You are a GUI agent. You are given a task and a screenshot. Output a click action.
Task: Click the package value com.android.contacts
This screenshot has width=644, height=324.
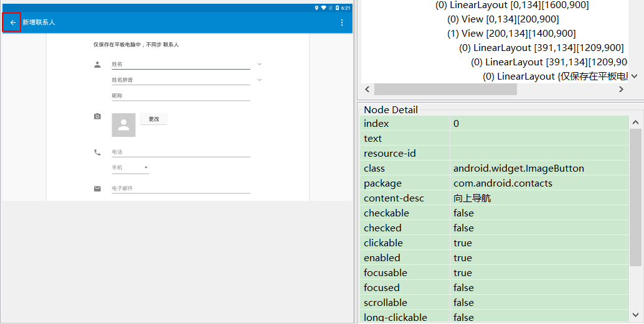tap(503, 183)
